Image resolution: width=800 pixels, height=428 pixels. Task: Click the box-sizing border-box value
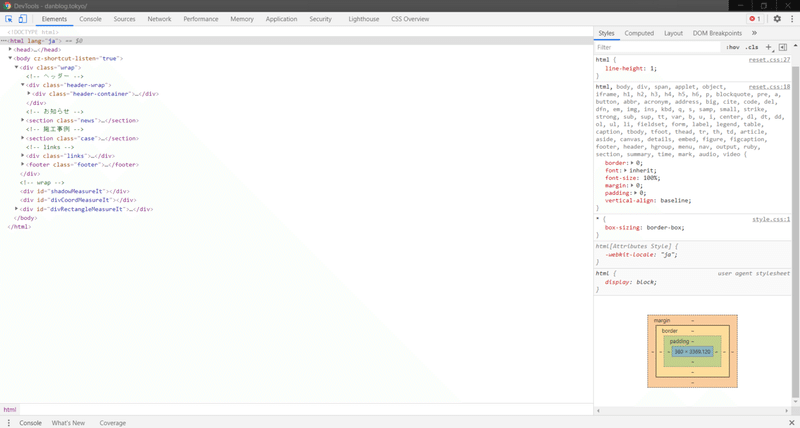tap(665, 228)
